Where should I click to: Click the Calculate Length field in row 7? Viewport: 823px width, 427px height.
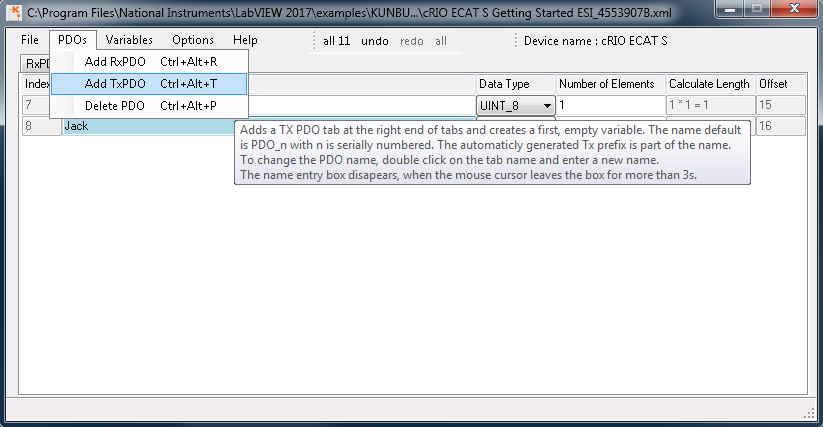click(709, 105)
